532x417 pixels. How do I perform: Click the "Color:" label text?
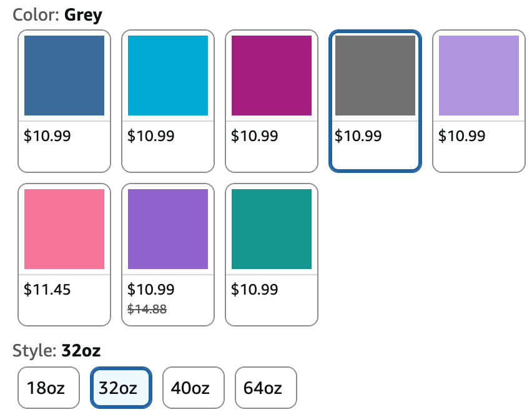[x=36, y=15]
